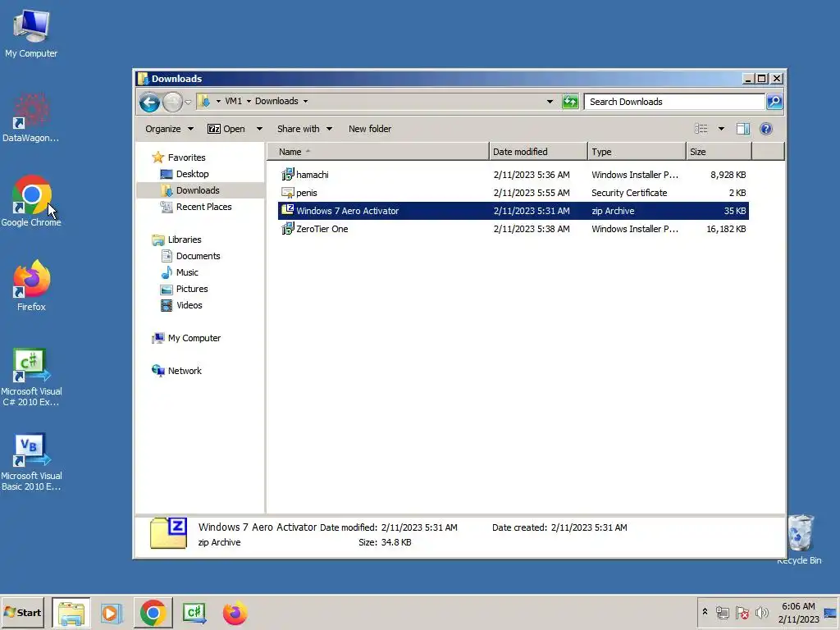Click Windows Explorer taskbar button
The image size is (840, 630).
[x=71, y=613]
